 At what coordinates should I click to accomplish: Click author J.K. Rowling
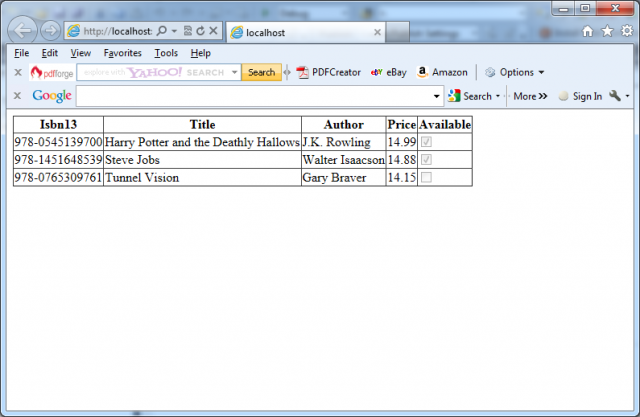pos(336,142)
